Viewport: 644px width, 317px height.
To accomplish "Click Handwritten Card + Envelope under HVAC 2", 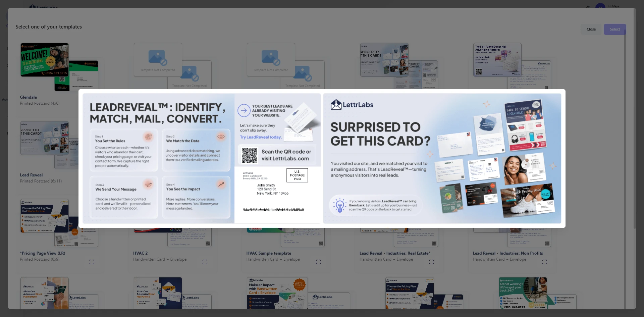I will (x=160, y=259).
